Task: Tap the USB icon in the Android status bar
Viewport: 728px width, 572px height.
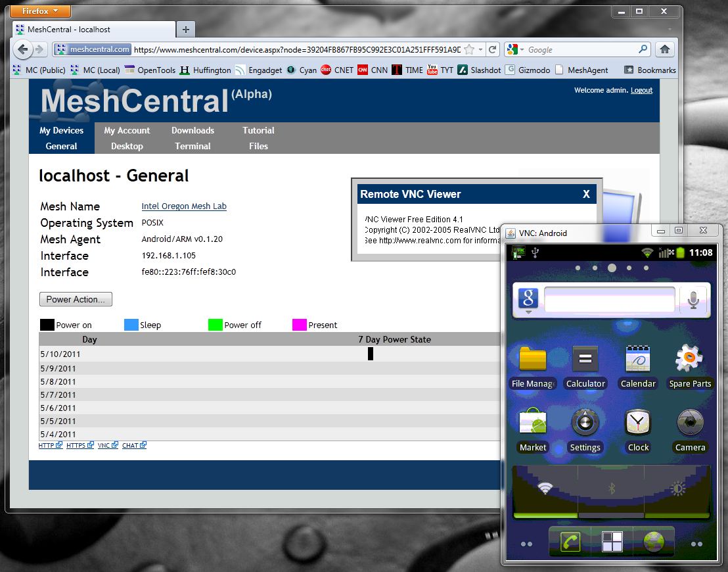Action: [535, 252]
